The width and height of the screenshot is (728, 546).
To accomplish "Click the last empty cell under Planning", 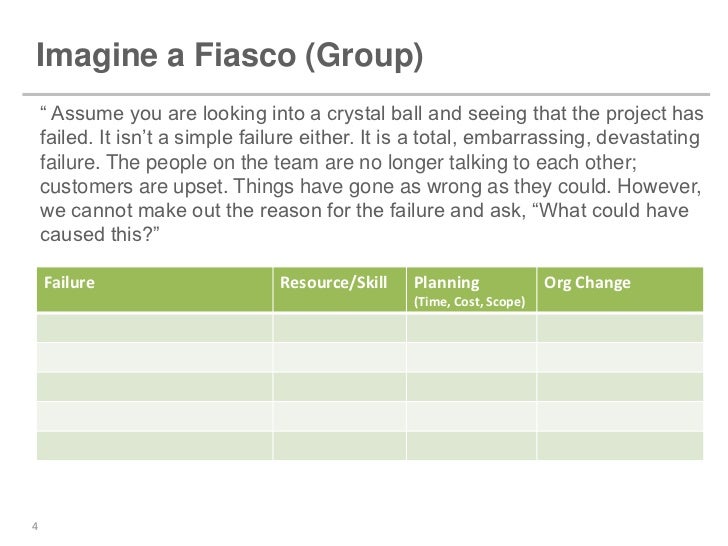I will point(471,445).
